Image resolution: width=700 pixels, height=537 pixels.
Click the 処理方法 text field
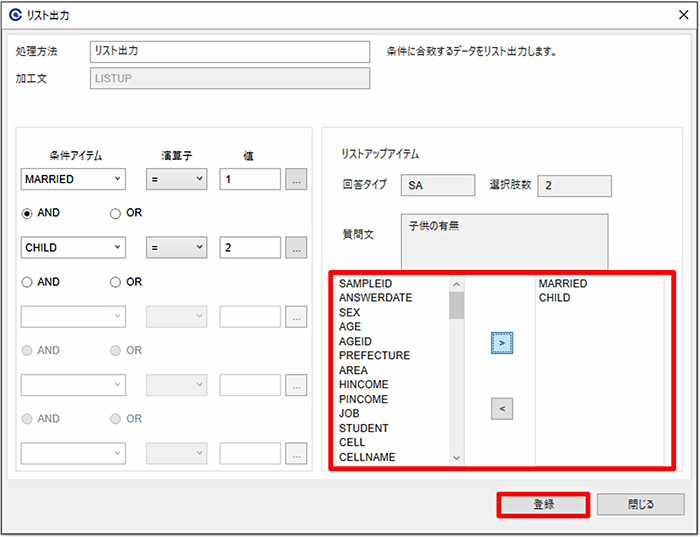tap(230, 51)
